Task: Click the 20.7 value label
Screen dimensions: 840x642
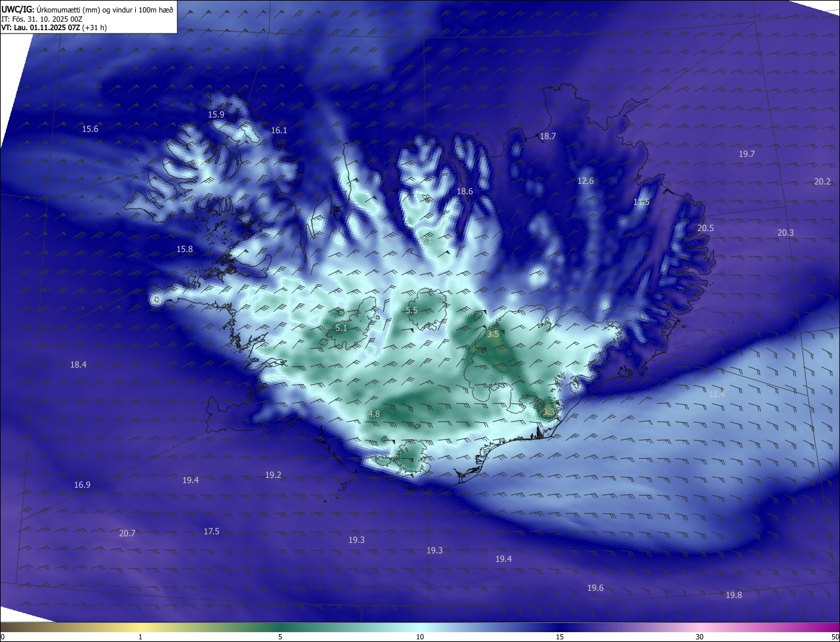Action: click(x=127, y=534)
